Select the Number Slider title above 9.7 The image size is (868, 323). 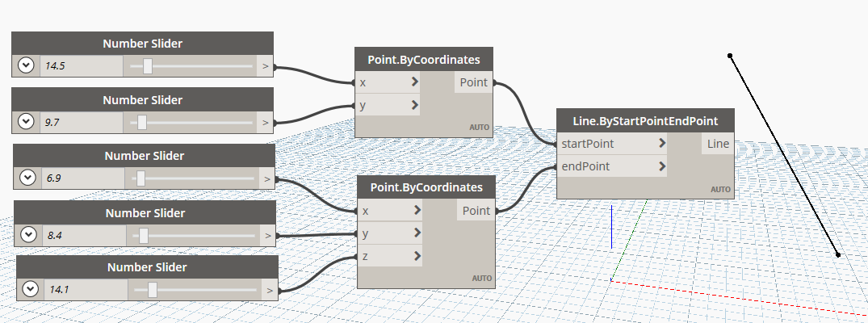pos(142,100)
